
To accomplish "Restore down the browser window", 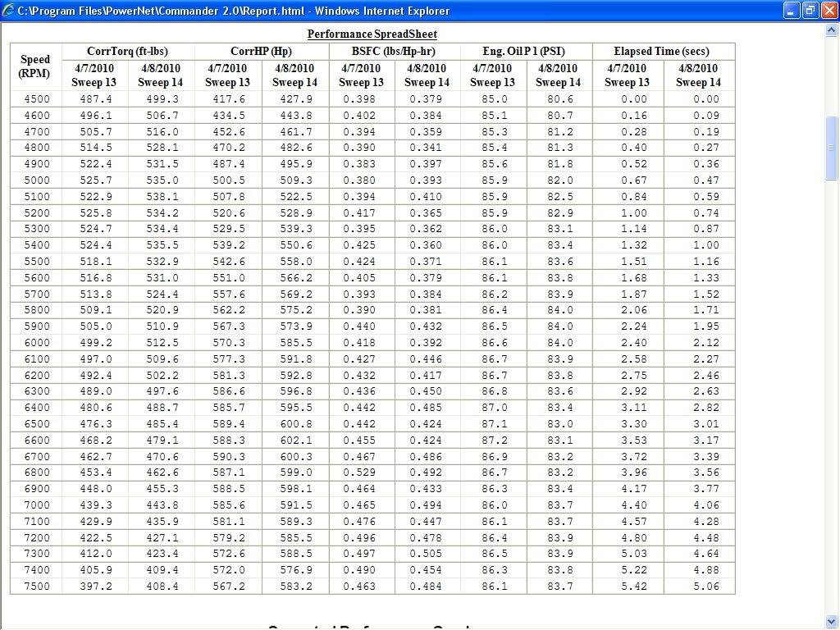I will click(810, 11).
